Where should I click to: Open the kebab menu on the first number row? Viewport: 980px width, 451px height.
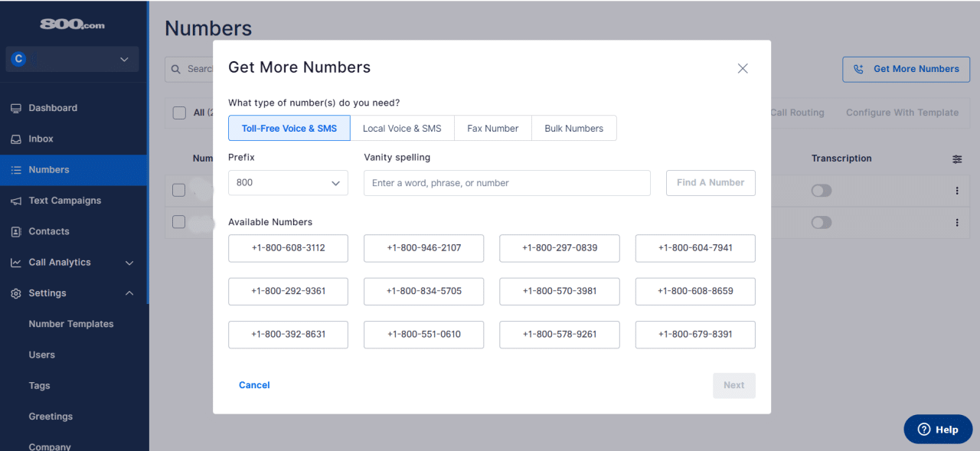[956, 190]
